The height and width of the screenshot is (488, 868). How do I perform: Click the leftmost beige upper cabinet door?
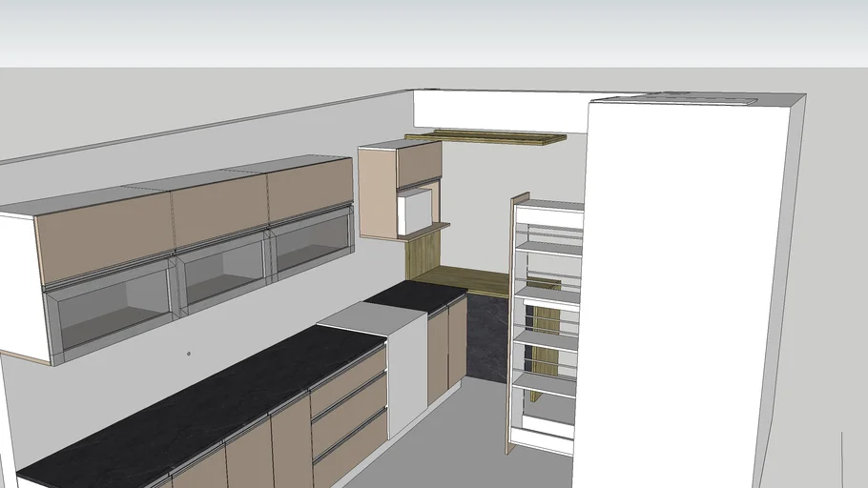tap(103, 238)
